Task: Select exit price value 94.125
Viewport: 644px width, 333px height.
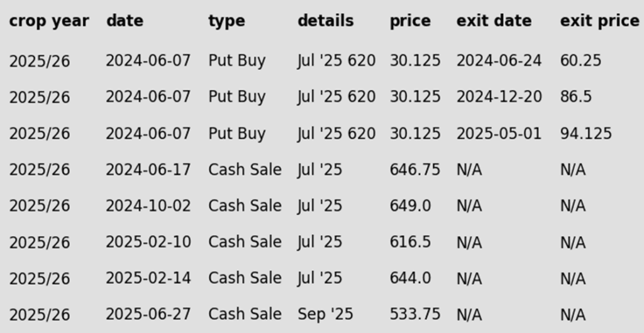Action: point(586,133)
